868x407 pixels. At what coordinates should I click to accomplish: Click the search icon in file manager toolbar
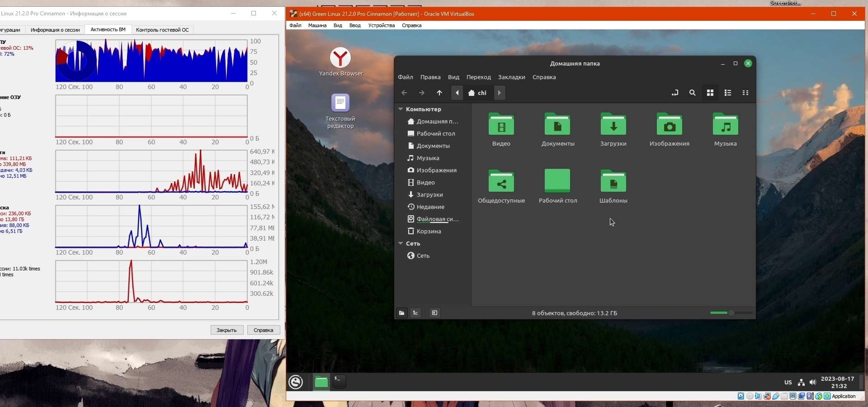click(x=692, y=93)
